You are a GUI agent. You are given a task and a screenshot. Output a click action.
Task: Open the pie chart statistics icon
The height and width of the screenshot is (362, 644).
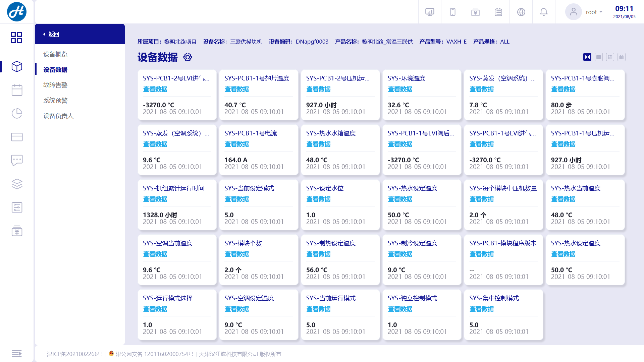click(x=17, y=113)
